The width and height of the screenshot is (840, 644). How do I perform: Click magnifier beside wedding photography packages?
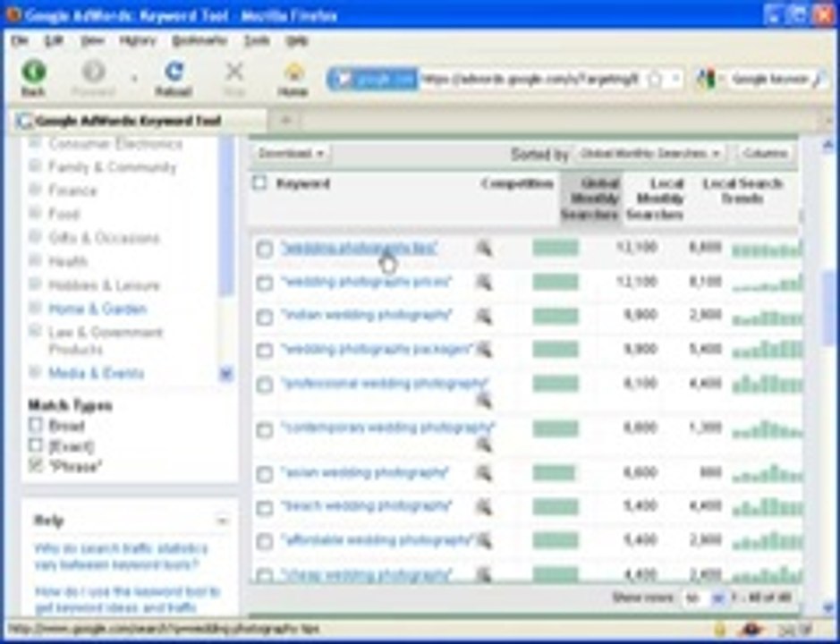[484, 350]
